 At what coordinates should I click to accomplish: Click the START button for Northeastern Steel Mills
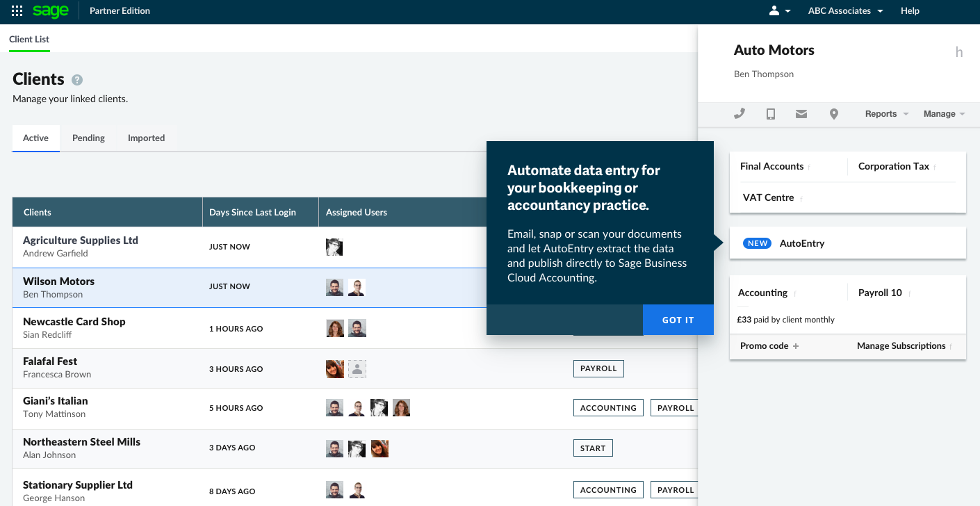(593, 448)
